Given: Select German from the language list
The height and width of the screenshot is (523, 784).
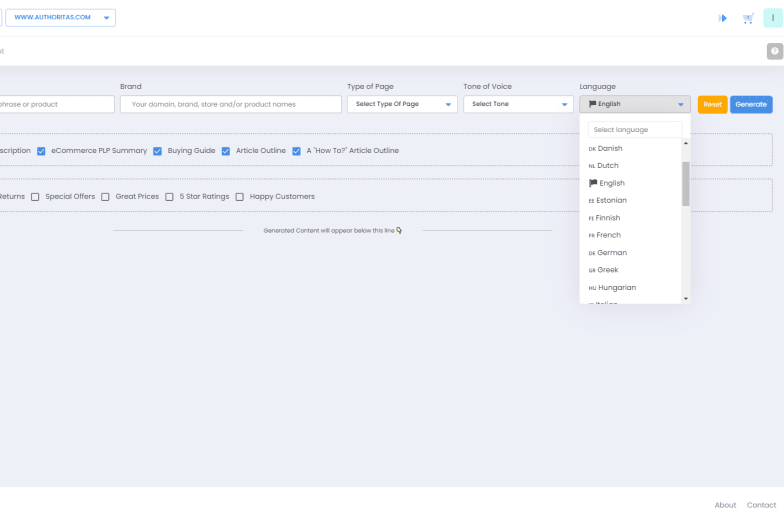Looking at the screenshot, I should pos(630,252).
